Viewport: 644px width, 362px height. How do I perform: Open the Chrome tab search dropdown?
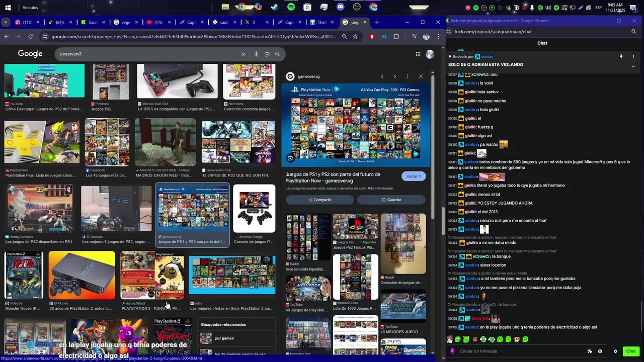pos(6,22)
